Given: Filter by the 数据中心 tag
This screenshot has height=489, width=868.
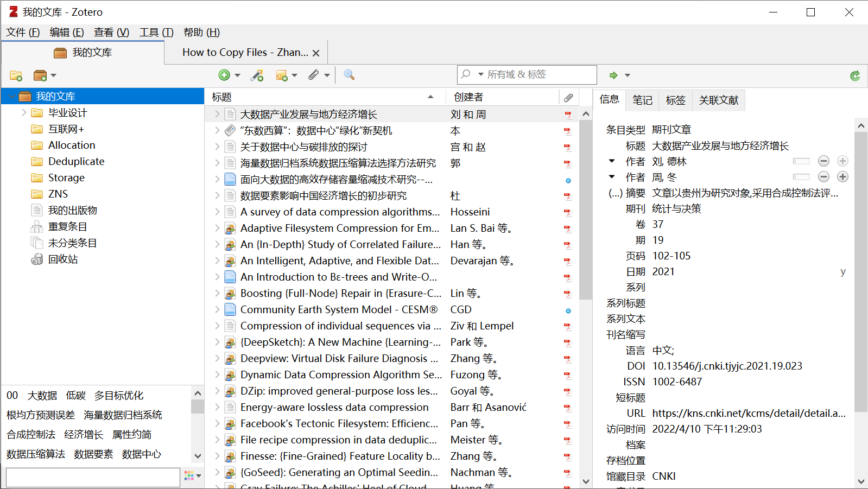Looking at the screenshot, I should click(x=142, y=454).
